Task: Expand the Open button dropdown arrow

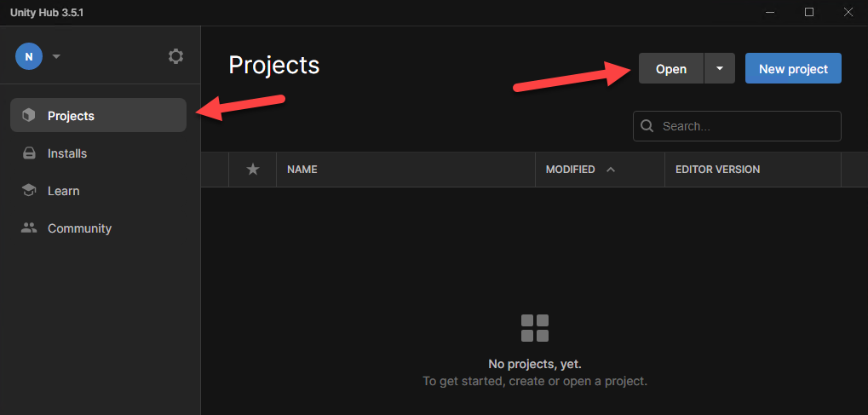Action: (720, 69)
